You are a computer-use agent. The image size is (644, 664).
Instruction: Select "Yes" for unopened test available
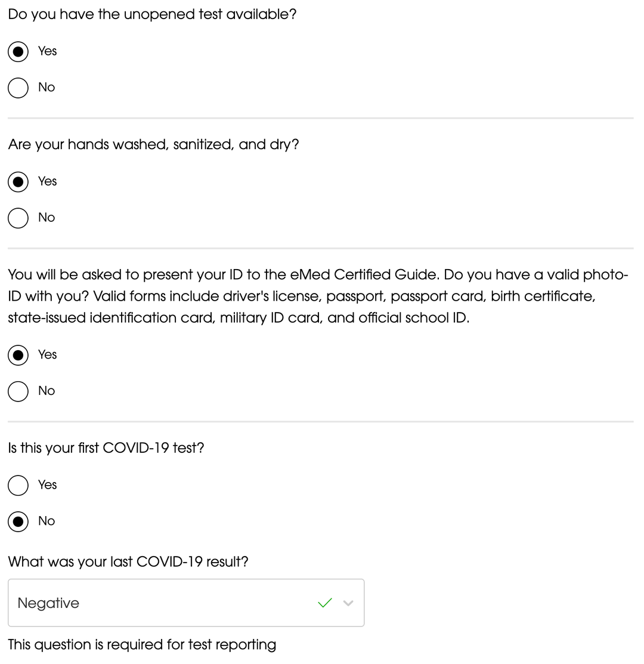18,51
